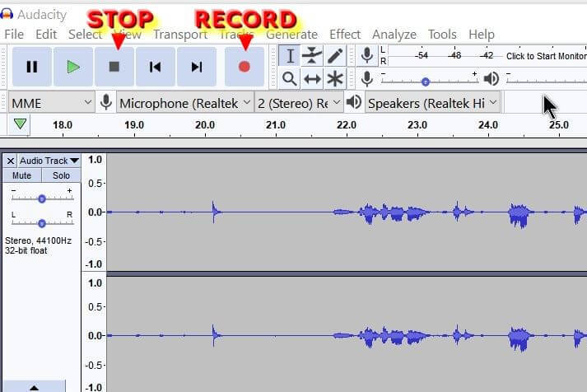Click the Audacity headphones logo icon
This screenshot has width=587, height=392.
click(x=7, y=14)
